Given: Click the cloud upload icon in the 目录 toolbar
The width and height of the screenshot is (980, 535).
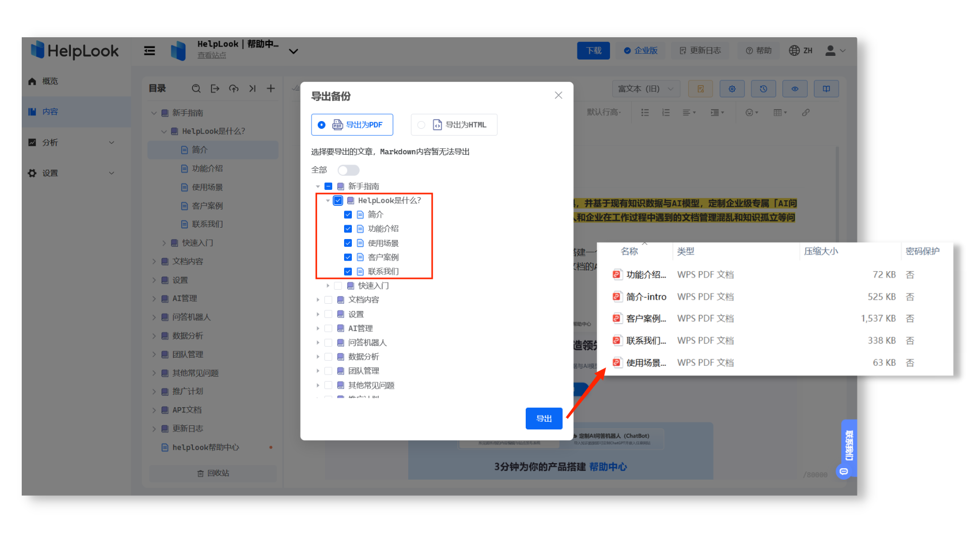Looking at the screenshot, I should tap(234, 88).
